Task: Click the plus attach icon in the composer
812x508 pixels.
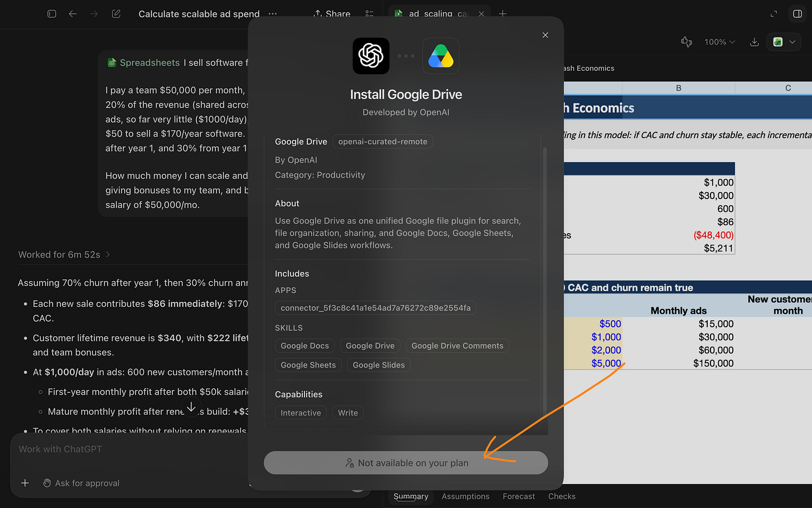Action: coord(25,483)
